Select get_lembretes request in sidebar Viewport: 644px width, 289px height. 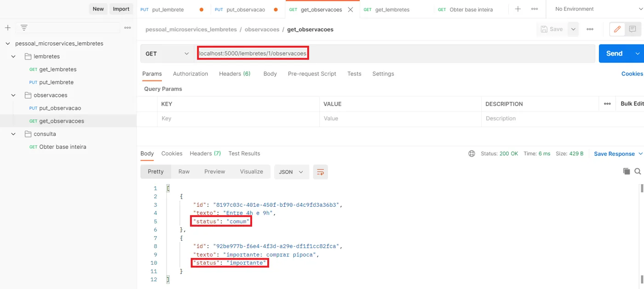[58, 69]
